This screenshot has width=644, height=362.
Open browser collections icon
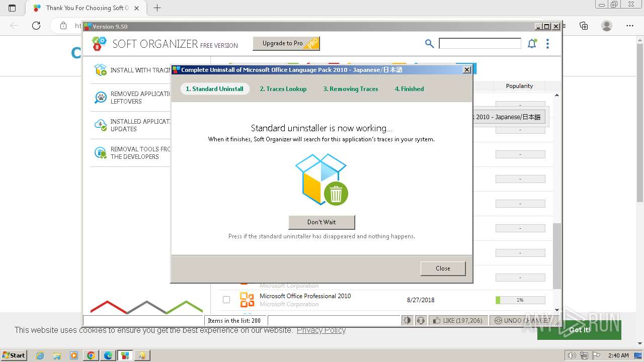pos(584,26)
